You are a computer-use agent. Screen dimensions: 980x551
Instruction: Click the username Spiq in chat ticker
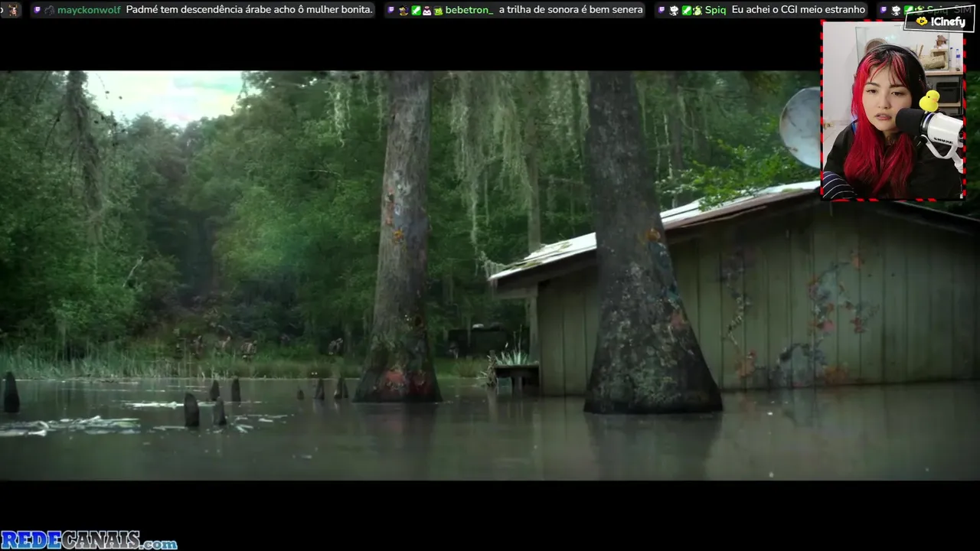[715, 10]
